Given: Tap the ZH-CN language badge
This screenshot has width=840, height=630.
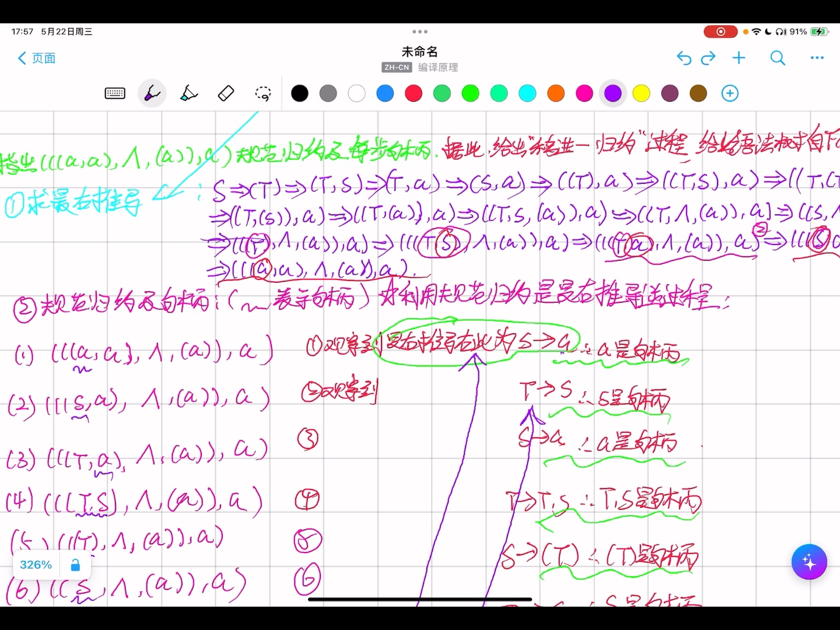Looking at the screenshot, I should (397, 68).
